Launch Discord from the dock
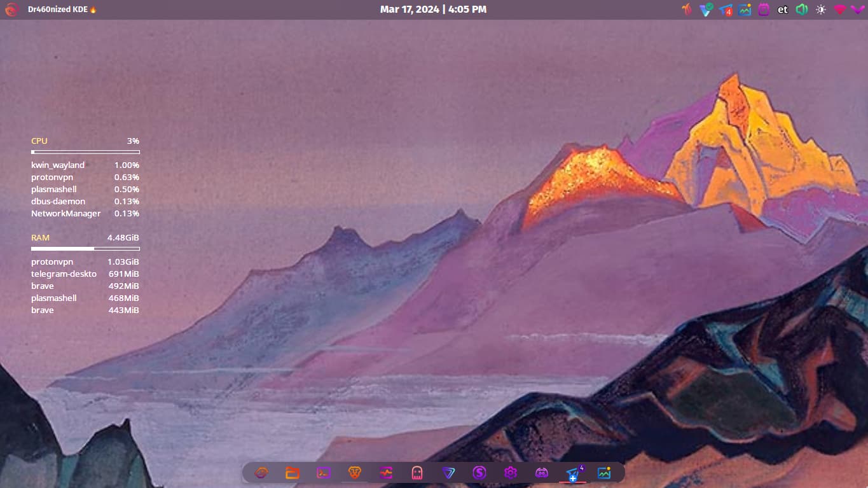 [x=542, y=473]
